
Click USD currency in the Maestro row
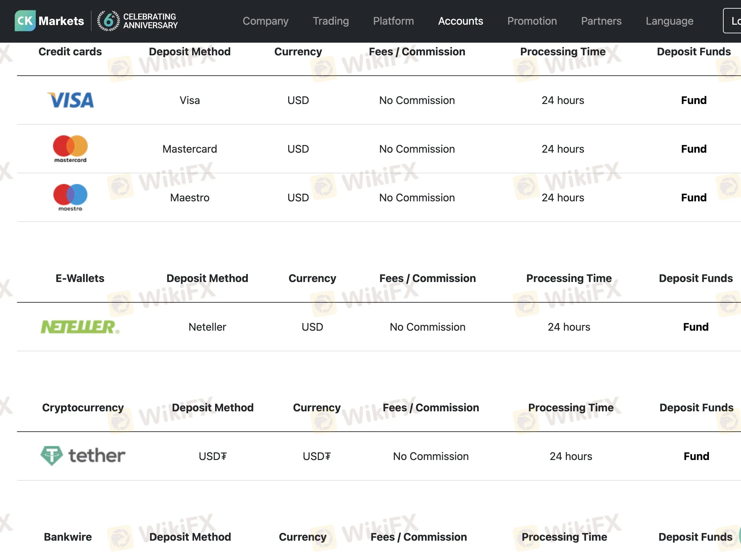[298, 198]
